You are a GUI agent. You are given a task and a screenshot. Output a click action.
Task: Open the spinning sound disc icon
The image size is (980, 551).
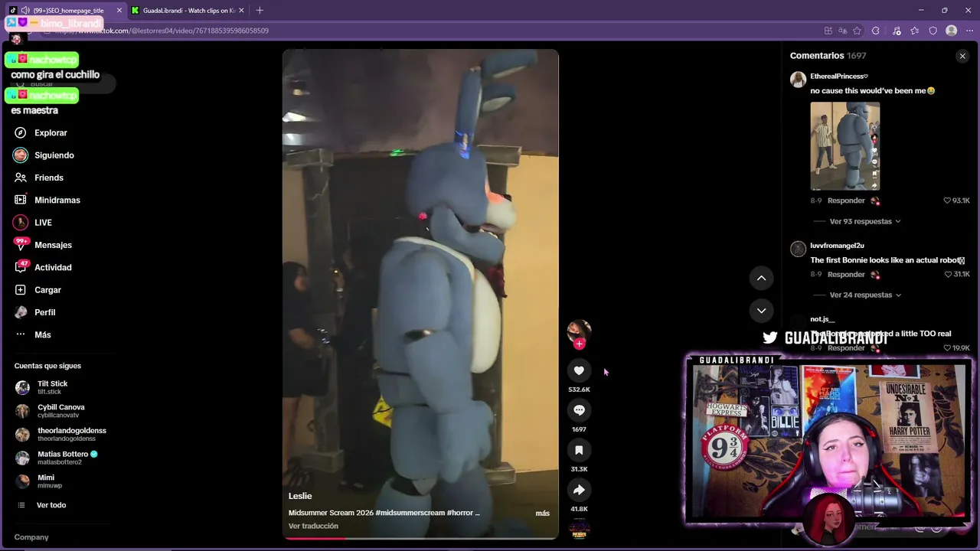579,529
